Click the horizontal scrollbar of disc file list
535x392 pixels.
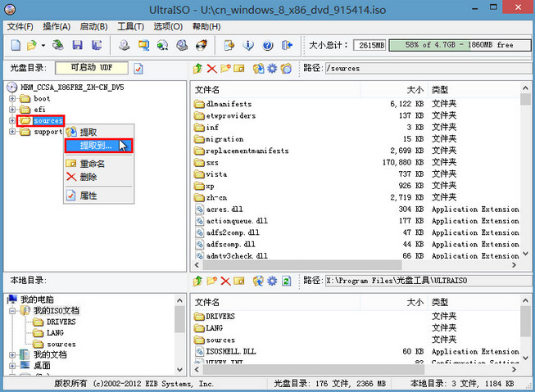click(302, 265)
